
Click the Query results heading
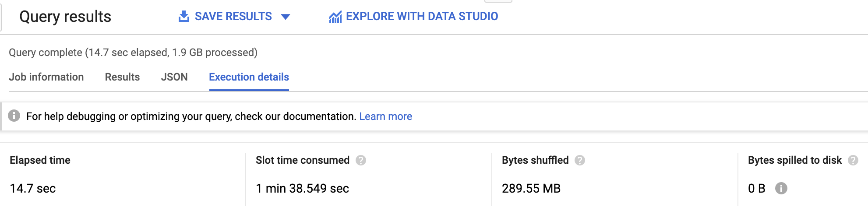click(x=65, y=17)
